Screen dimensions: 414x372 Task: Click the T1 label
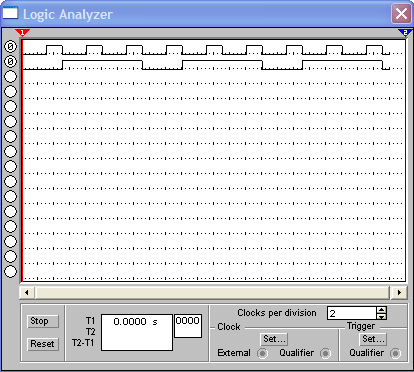coord(90,321)
